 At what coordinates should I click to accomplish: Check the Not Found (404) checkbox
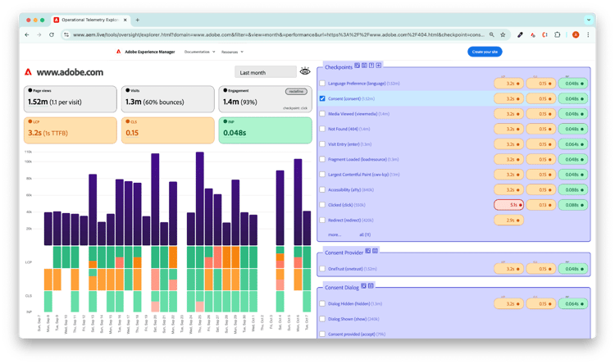[322, 129]
